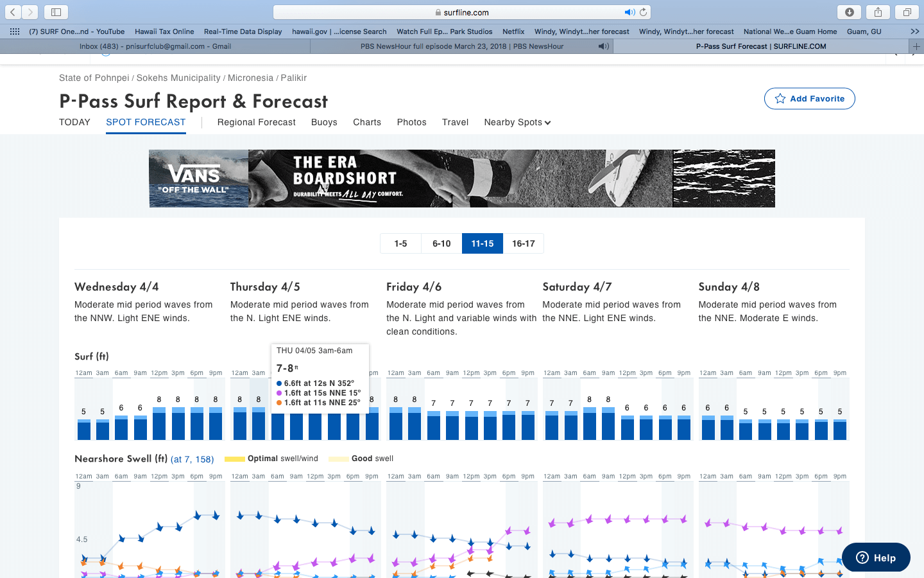Open SURF One YouTube bookmark
The image size is (924, 578).
[x=77, y=31]
